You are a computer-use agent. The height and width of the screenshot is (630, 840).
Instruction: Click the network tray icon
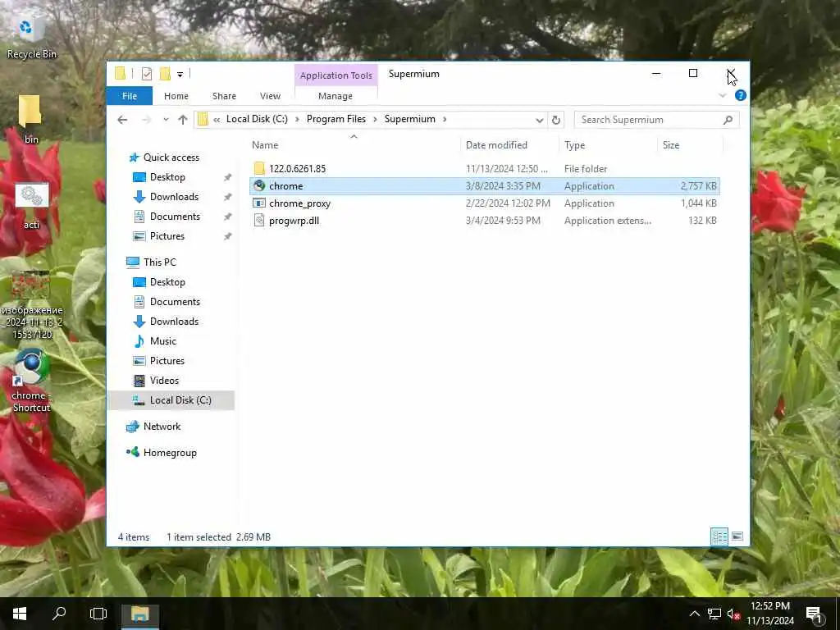714,614
